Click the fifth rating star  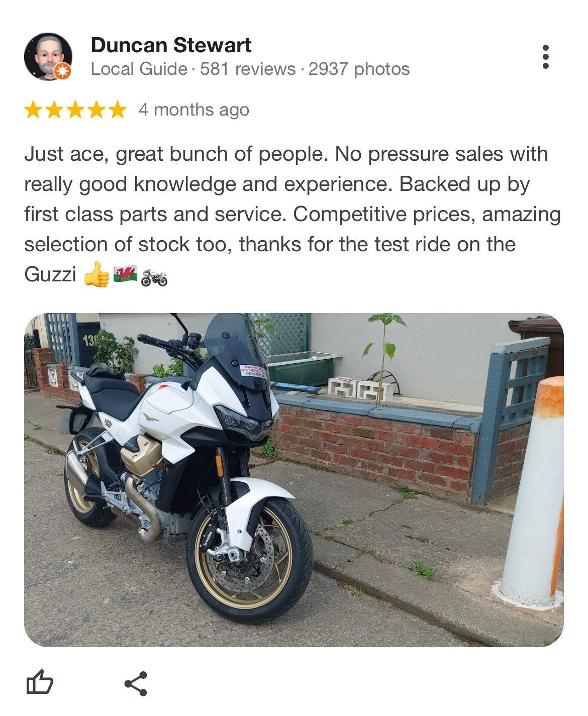[x=118, y=110]
